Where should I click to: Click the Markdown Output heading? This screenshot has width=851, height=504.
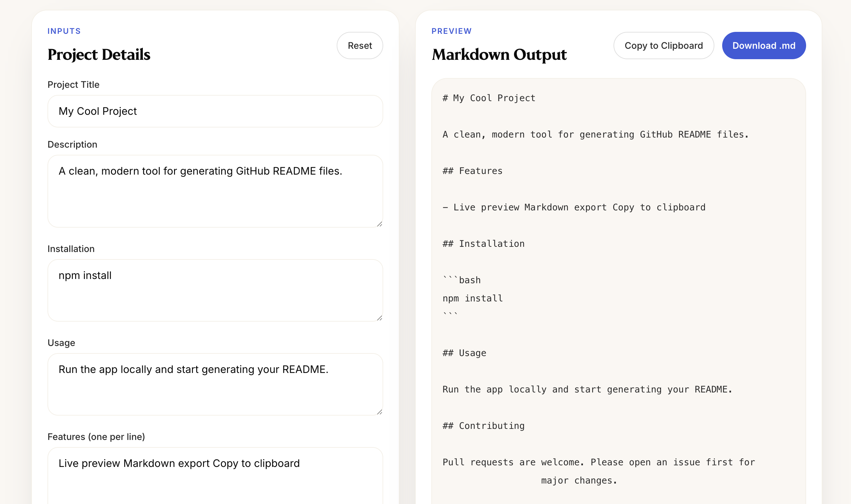click(x=499, y=54)
